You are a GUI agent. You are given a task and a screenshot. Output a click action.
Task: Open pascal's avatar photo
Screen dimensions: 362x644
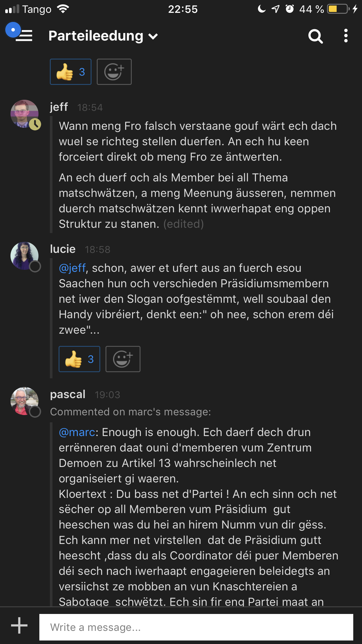[24, 401]
